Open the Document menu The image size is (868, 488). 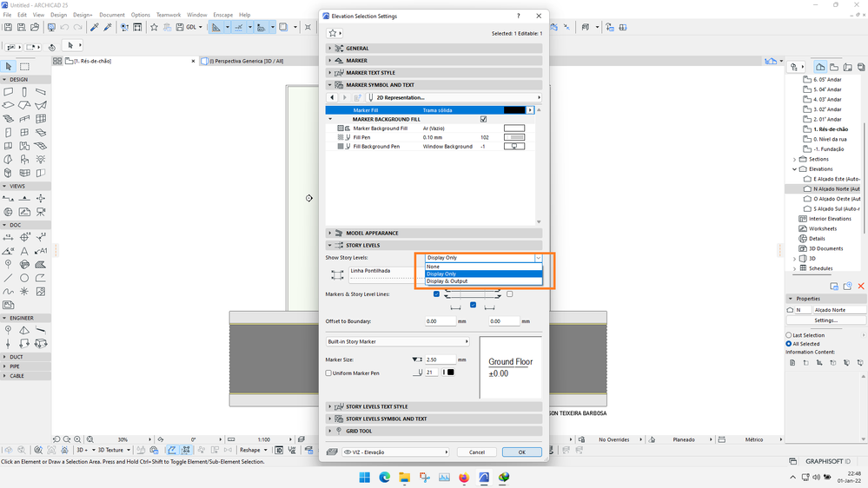(112, 15)
